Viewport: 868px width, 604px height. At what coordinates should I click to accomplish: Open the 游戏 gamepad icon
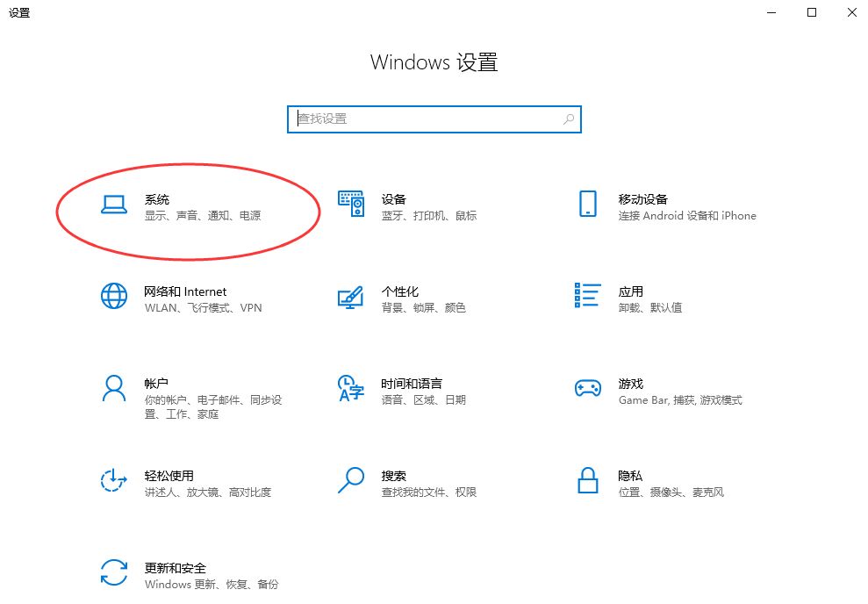[588, 388]
